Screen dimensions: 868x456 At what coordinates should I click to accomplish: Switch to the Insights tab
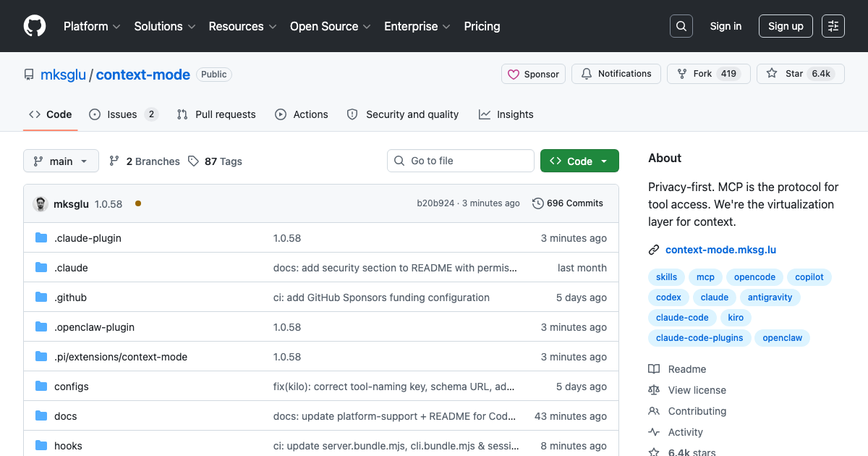point(506,114)
